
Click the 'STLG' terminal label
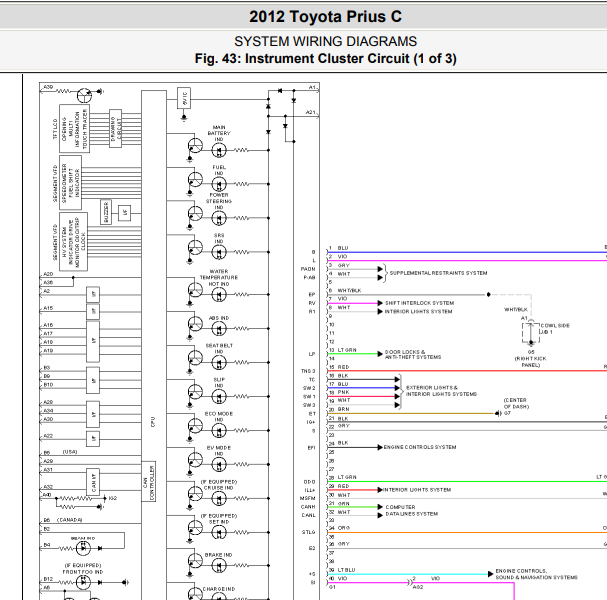(x=309, y=532)
